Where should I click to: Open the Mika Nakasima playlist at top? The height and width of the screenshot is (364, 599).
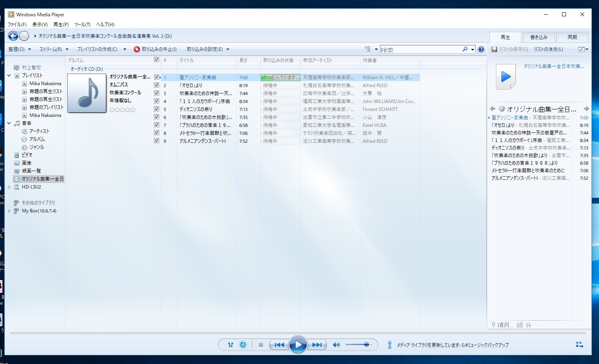pos(45,84)
